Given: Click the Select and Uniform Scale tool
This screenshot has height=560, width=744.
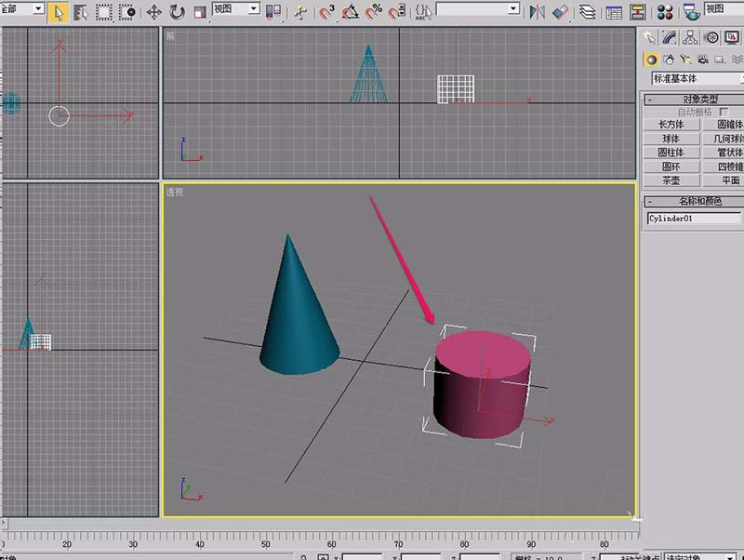Looking at the screenshot, I should pos(199,12).
